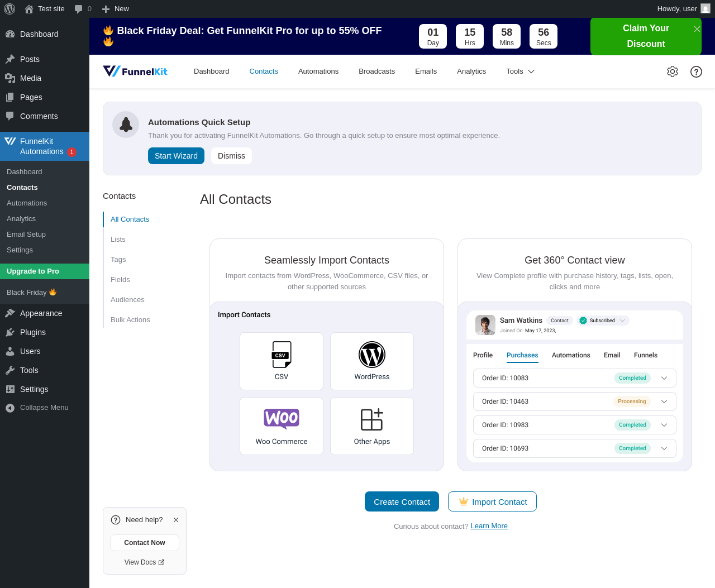Click the Import Contact button

point(492,501)
